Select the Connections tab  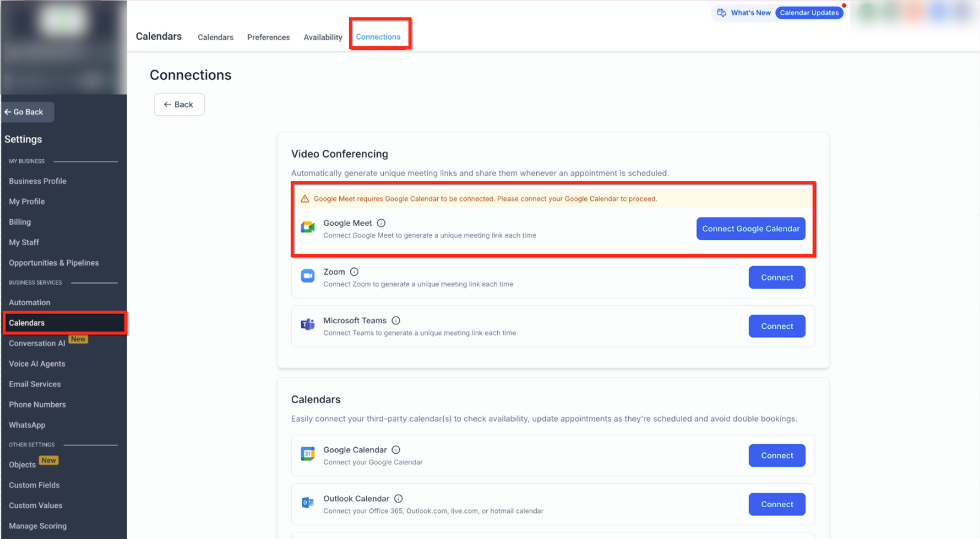pyautogui.click(x=378, y=37)
